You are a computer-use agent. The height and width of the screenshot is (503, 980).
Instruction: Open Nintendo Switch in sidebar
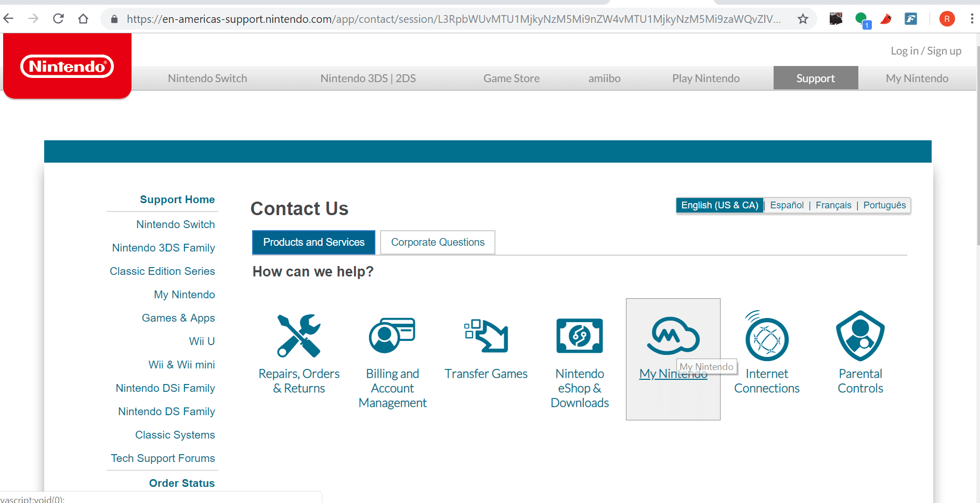pyautogui.click(x=176, y=224)
